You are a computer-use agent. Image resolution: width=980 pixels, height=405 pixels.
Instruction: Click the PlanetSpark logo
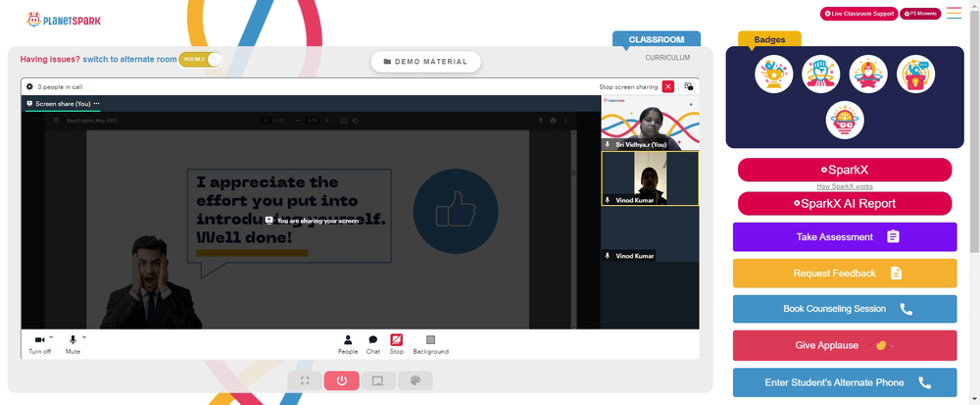(x=63, y=20)
